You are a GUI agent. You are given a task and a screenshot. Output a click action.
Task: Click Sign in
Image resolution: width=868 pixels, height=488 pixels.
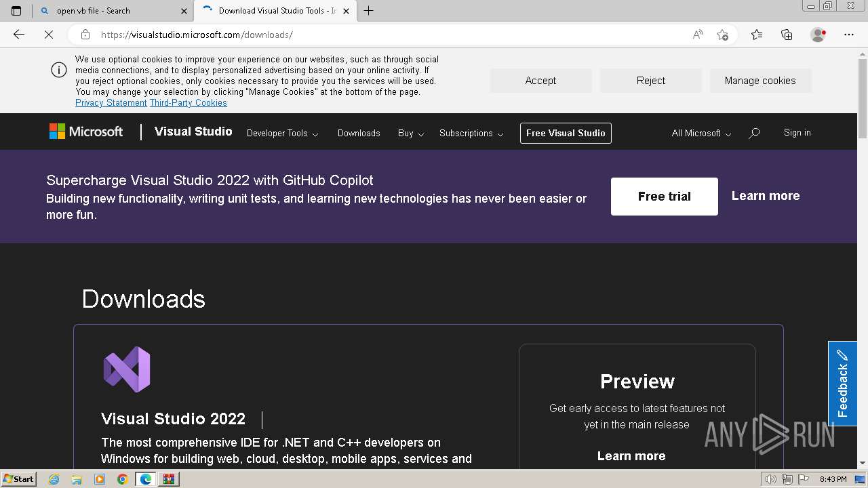point(797,133)
